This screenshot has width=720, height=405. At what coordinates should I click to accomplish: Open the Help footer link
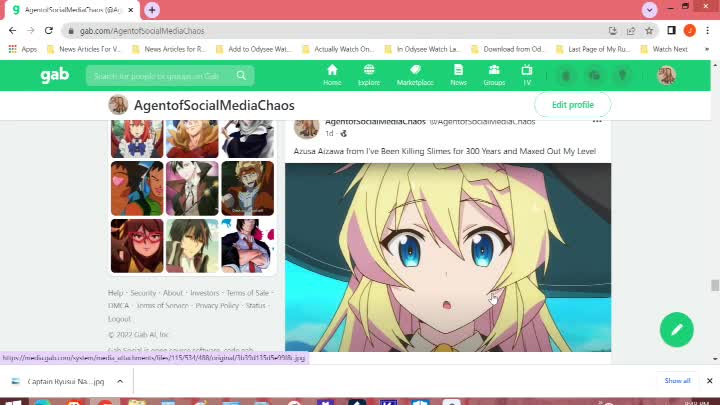click(x=115, y=293)
